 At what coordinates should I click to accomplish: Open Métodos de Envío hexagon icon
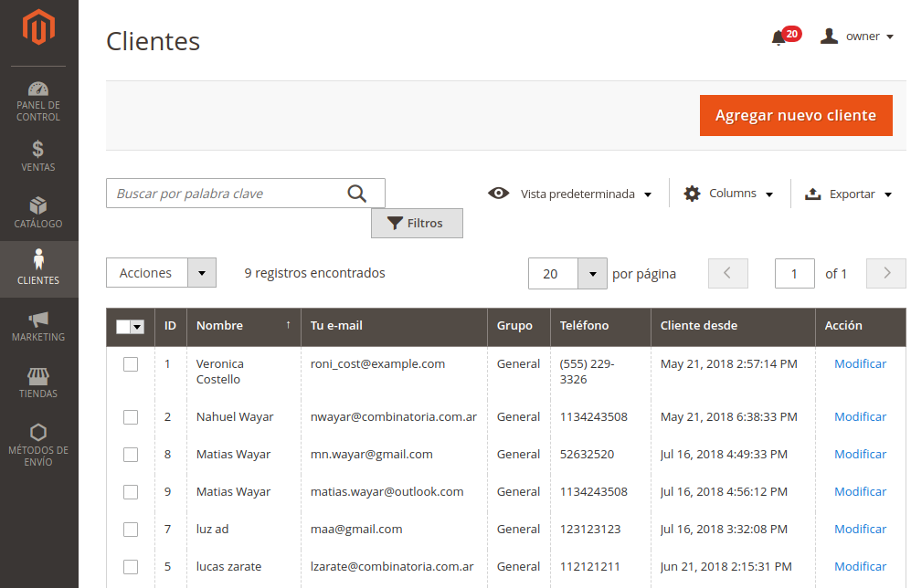38,433
